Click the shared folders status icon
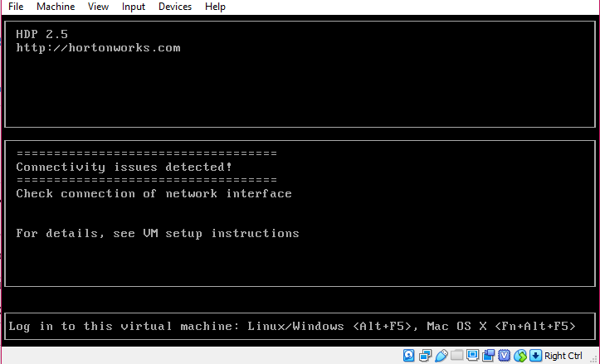 click(x=457, y=356)
